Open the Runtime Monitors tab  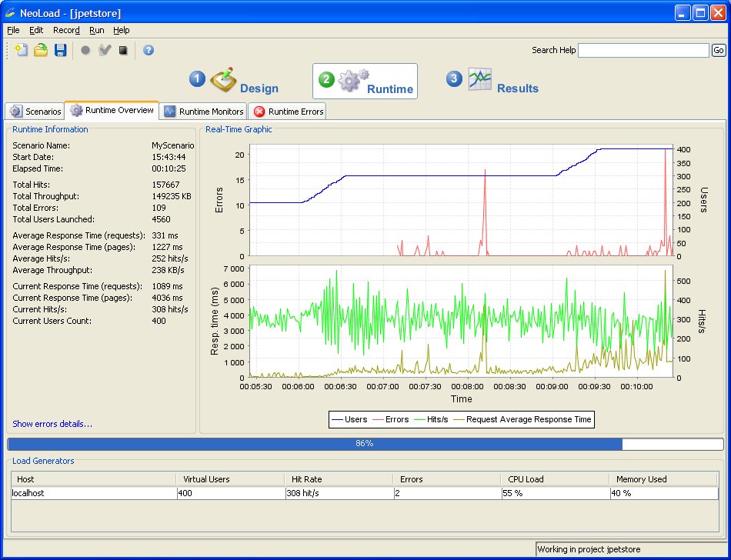[x=204, y=112]
